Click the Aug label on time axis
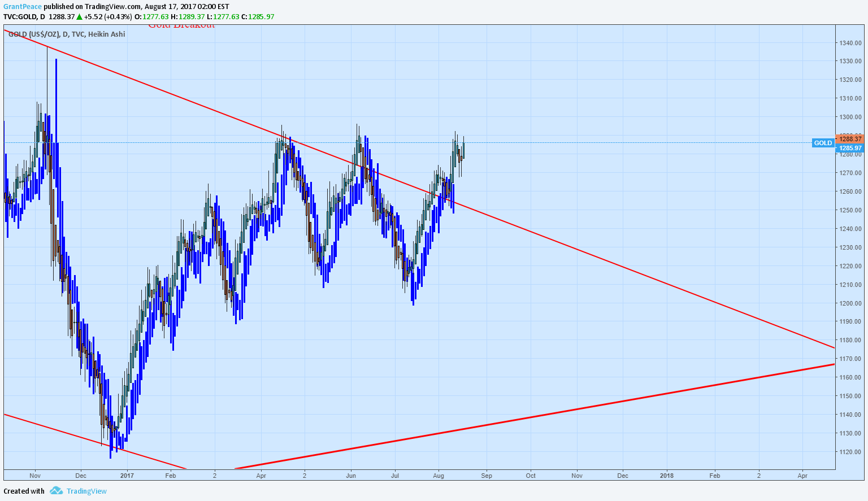The image size is (868, 501). tap(439, 476)
